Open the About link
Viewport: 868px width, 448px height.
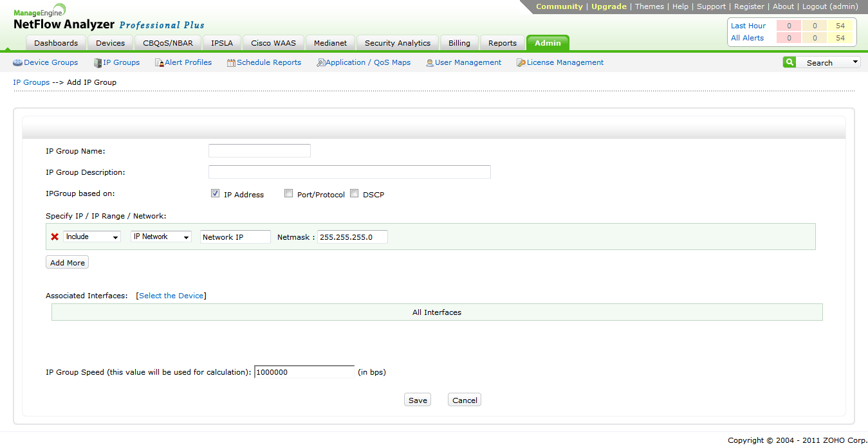click(783, 6)
